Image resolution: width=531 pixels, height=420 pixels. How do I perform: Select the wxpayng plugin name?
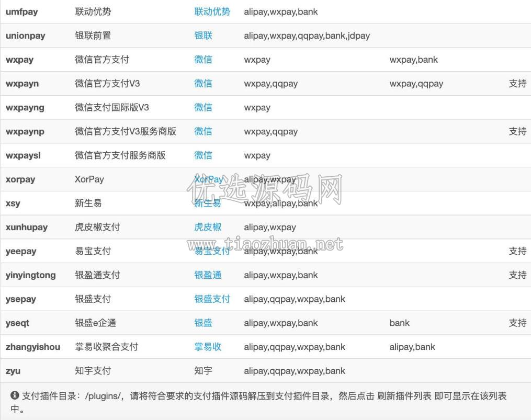tap(25, 108)
